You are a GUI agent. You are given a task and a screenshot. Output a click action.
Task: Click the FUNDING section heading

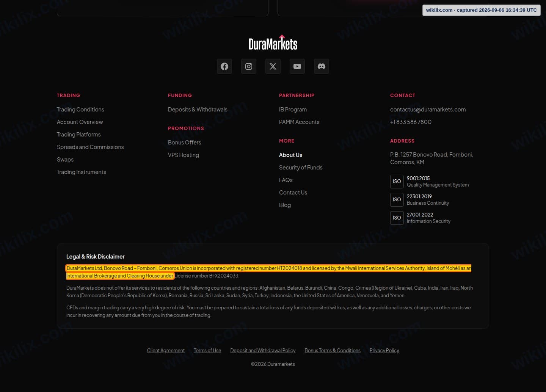180,96
